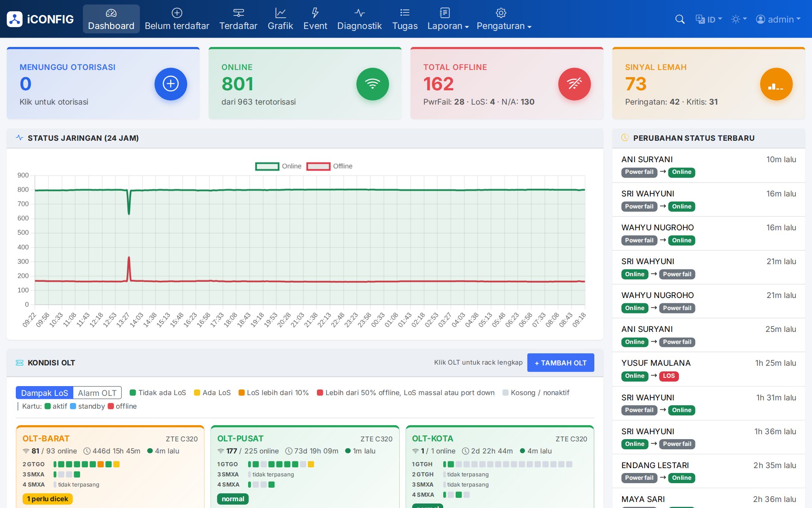Click the Event lightning icon
Screen dimensions: 812x508
tap(315, 13)
